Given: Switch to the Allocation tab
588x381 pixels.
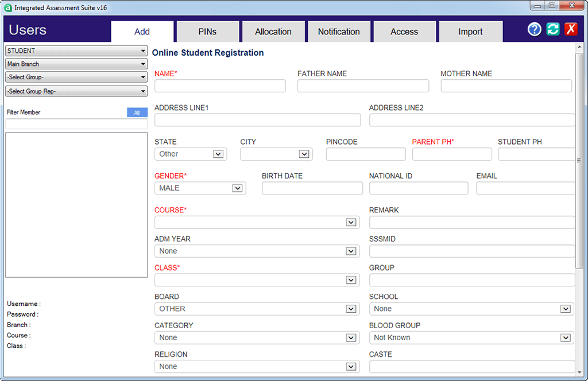Looking at the screenshot, I should (273, 32).
